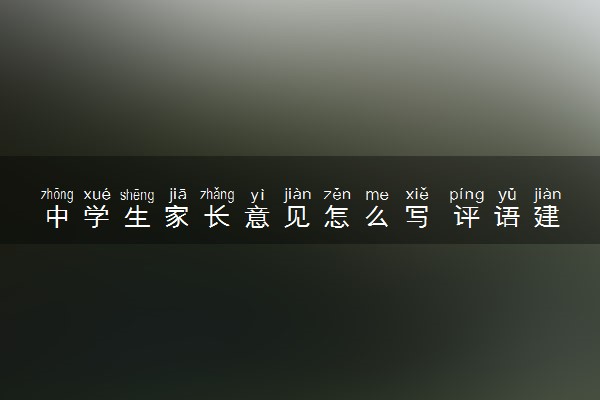
Task: Click the pinyin label píng
Action: [467, 195]
